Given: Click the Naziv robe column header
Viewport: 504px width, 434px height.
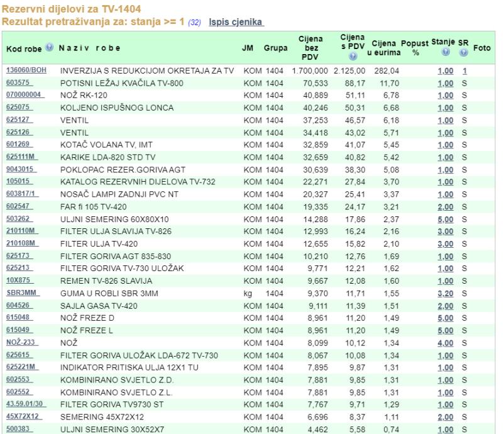Looking at the screenshot, I should tap(90, 48).
